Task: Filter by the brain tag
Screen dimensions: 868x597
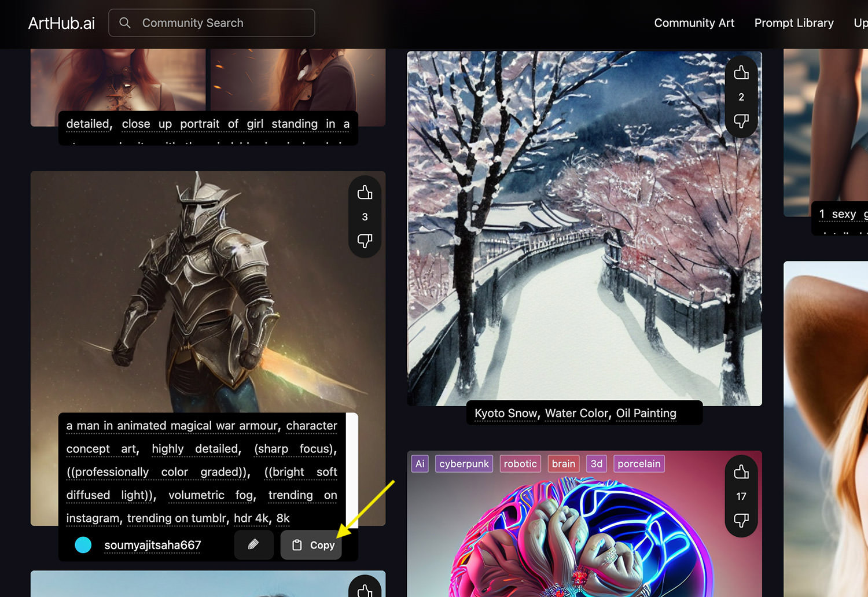Action: [564, 464]
